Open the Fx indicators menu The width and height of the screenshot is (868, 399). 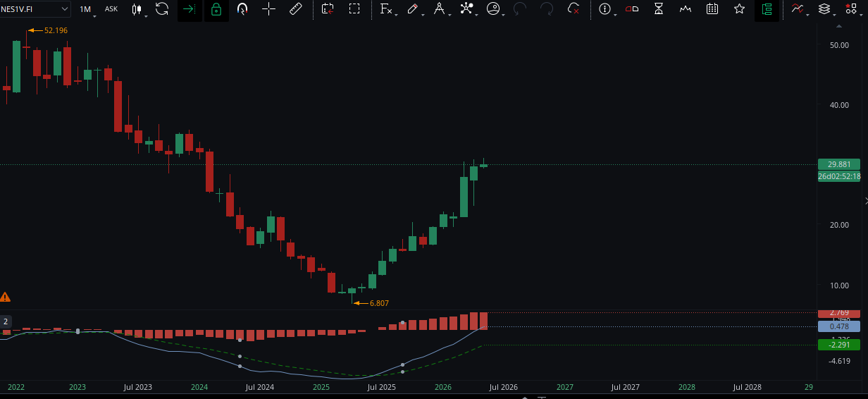[x=387, y=9]
